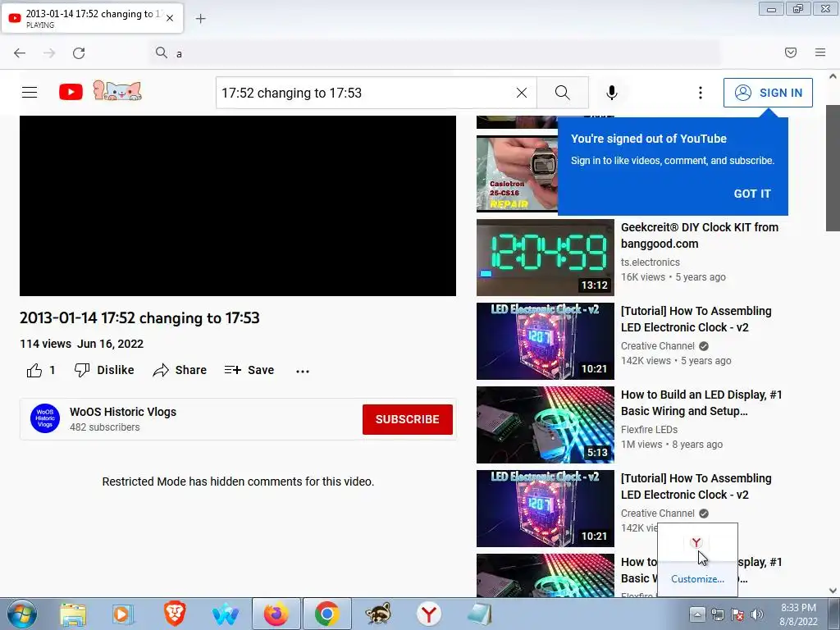Viewport: 840px width, 630px height.
Task: Open the Geekcreit DIY Clock KIT thumbnail
Action: point(546,257)
